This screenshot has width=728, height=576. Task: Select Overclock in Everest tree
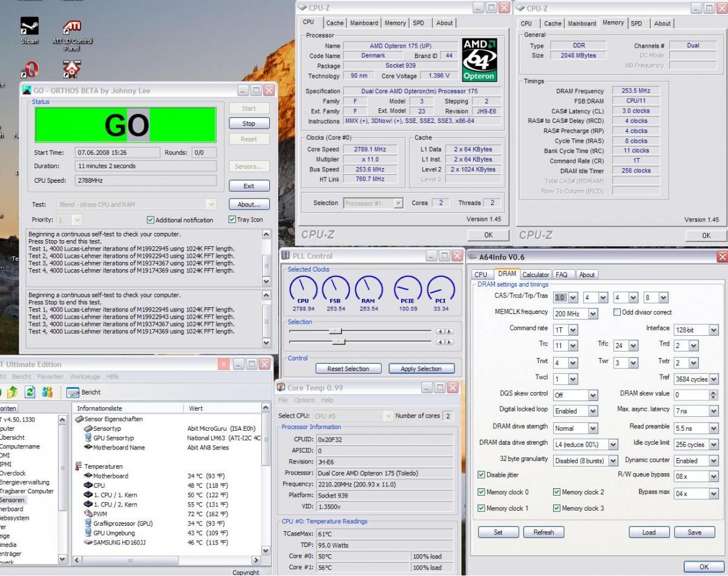point(12,473)
